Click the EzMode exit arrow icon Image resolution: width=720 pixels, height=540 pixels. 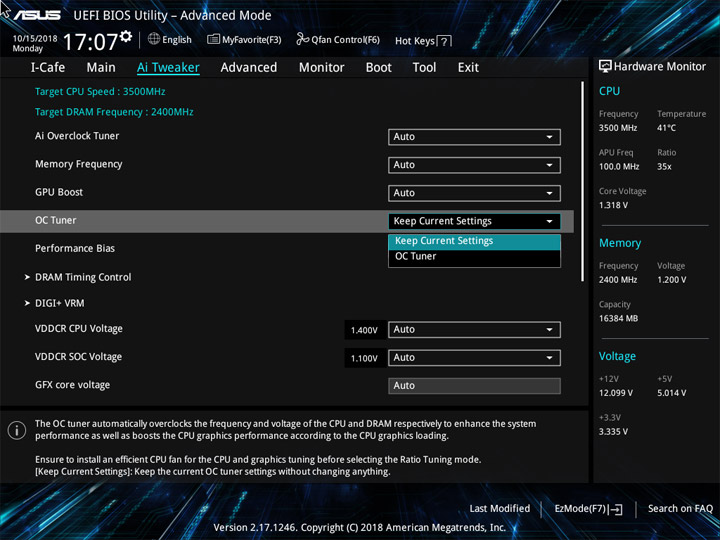click(x=615, y=509)
